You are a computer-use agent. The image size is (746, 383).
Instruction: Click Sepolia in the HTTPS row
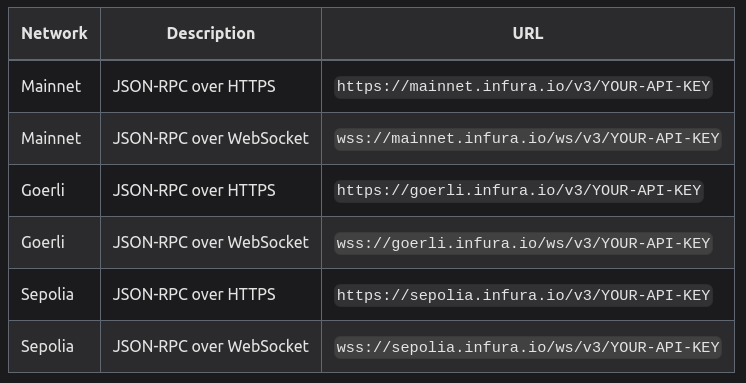tap(47, 295)
